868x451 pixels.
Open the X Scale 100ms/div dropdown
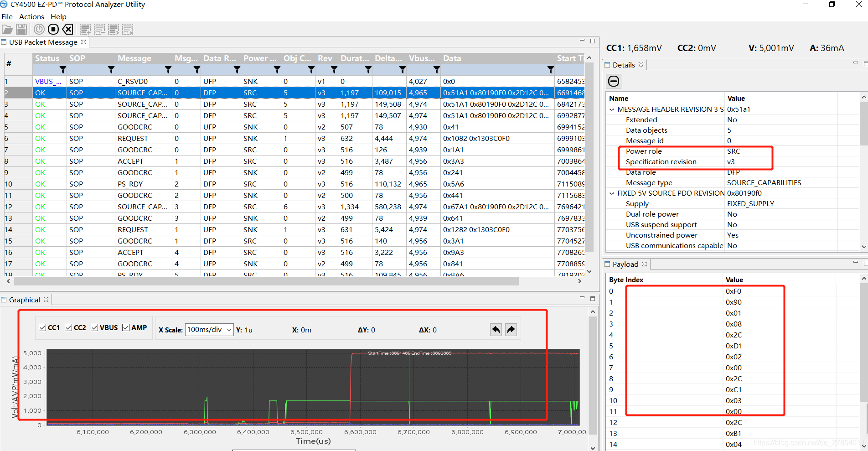(x=209, y=330)
